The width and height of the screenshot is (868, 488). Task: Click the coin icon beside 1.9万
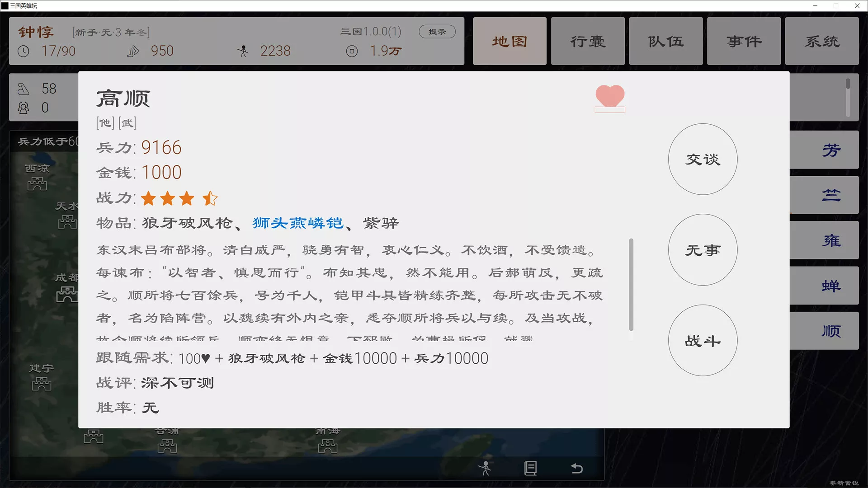pos(352,51)
